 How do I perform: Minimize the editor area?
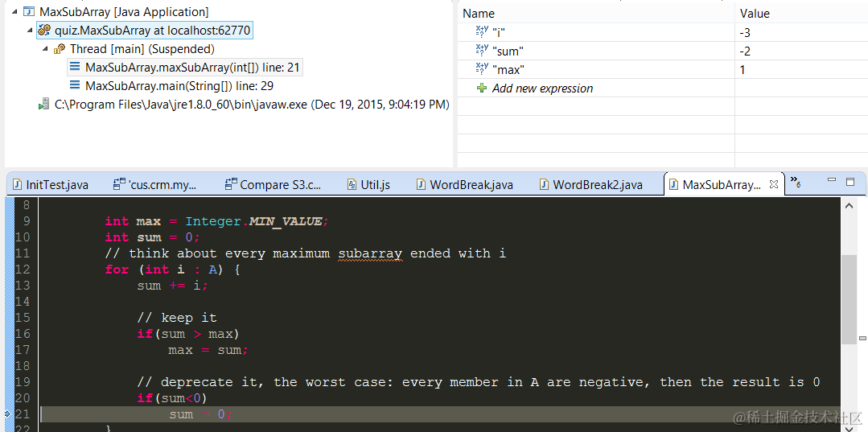832,180
